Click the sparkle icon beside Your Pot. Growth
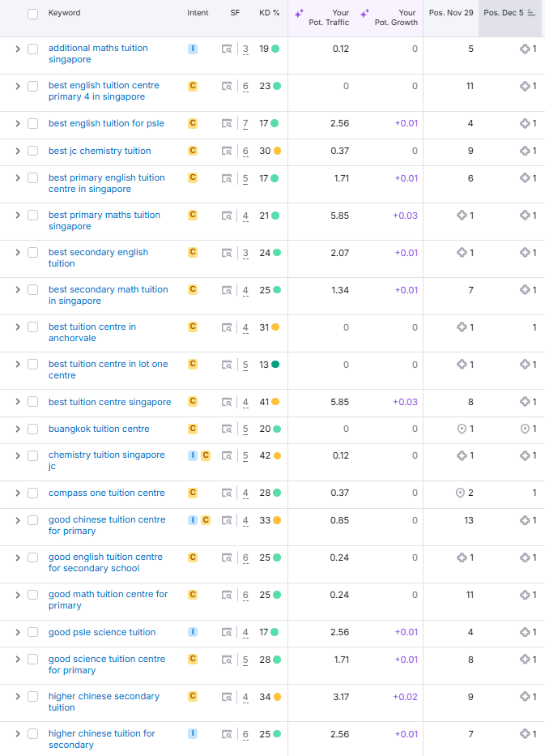 364,14
